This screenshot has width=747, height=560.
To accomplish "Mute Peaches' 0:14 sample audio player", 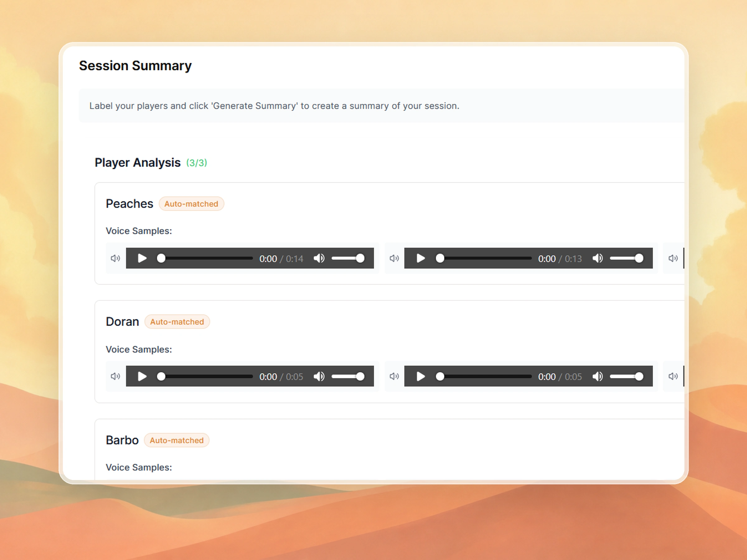I will click(319, 259).
